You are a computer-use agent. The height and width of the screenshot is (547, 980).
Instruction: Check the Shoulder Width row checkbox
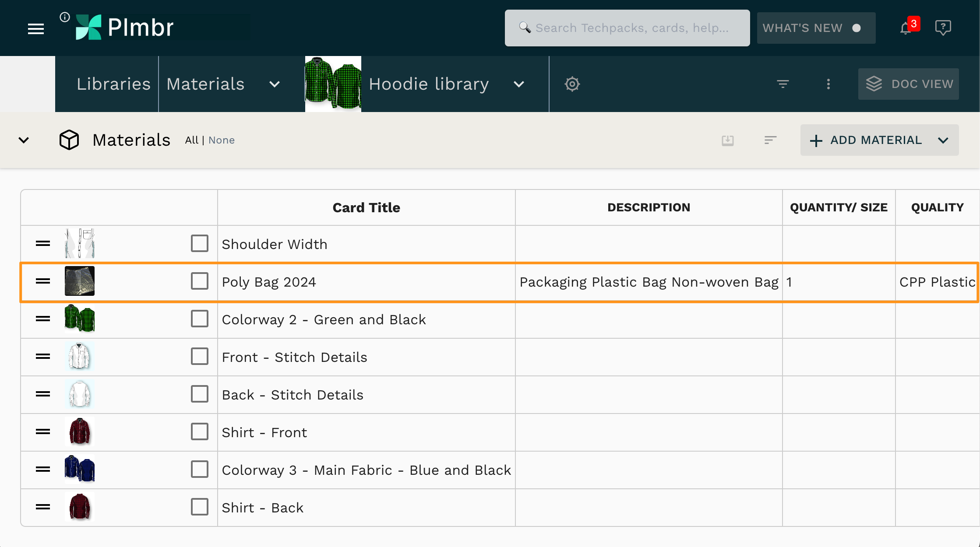pos(199,244)
